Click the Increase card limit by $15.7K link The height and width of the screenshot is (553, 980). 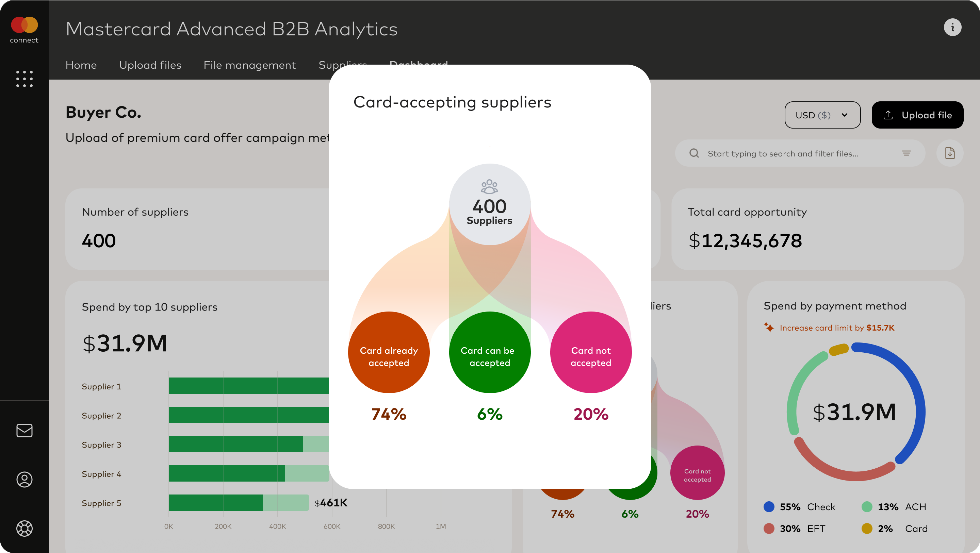tap(837, 328)
